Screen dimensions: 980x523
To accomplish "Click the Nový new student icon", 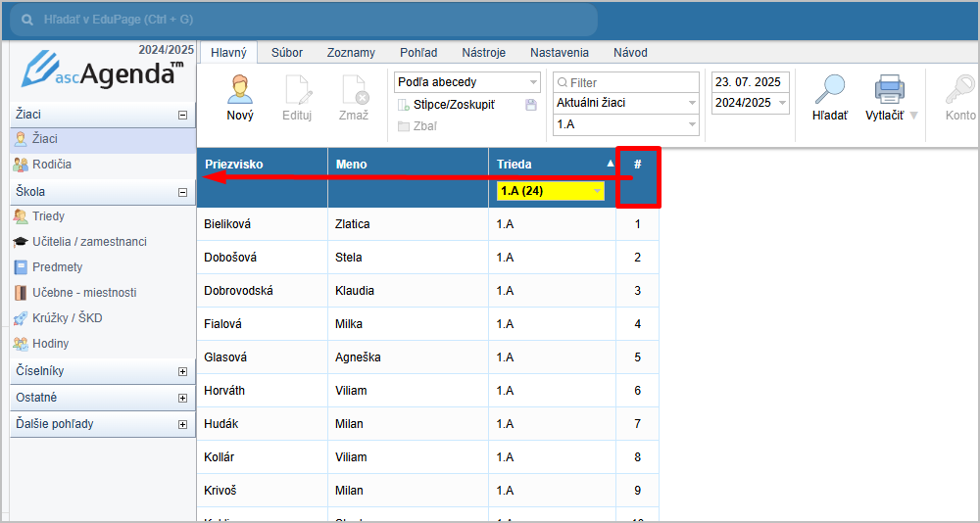I will (240, 89).
